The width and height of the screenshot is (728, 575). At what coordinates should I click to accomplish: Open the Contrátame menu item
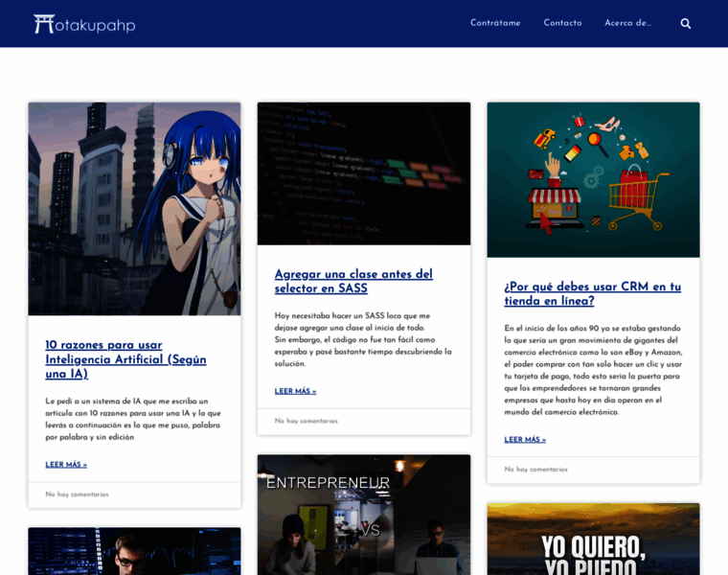click(x=495, y=23)
